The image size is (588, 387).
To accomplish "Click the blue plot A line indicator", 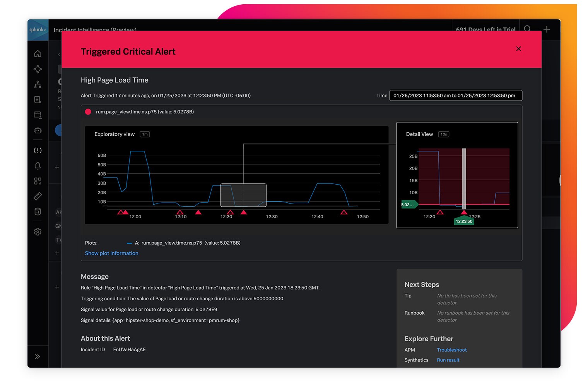I will tap(129, 243).
